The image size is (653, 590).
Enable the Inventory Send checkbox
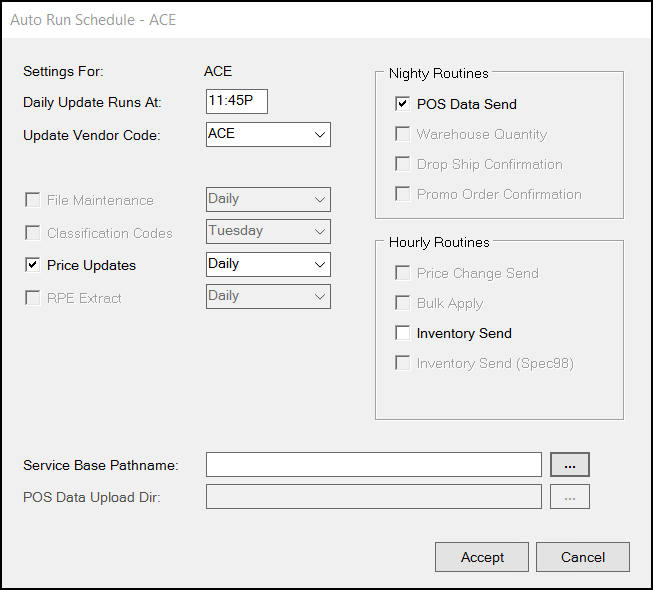click(402, 333)
